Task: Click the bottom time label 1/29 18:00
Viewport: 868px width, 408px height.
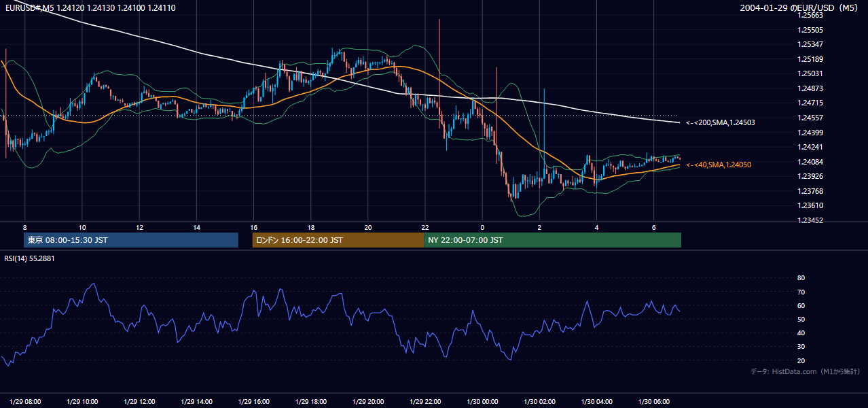Action: click(311, 401)
